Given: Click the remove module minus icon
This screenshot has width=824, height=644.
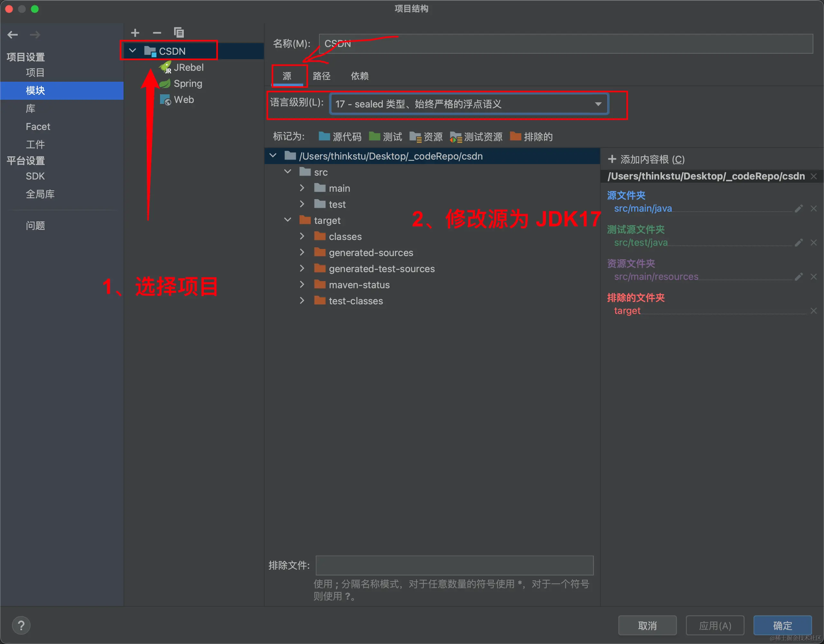Looking at the screenshot, I should click(x=157, y=33).
